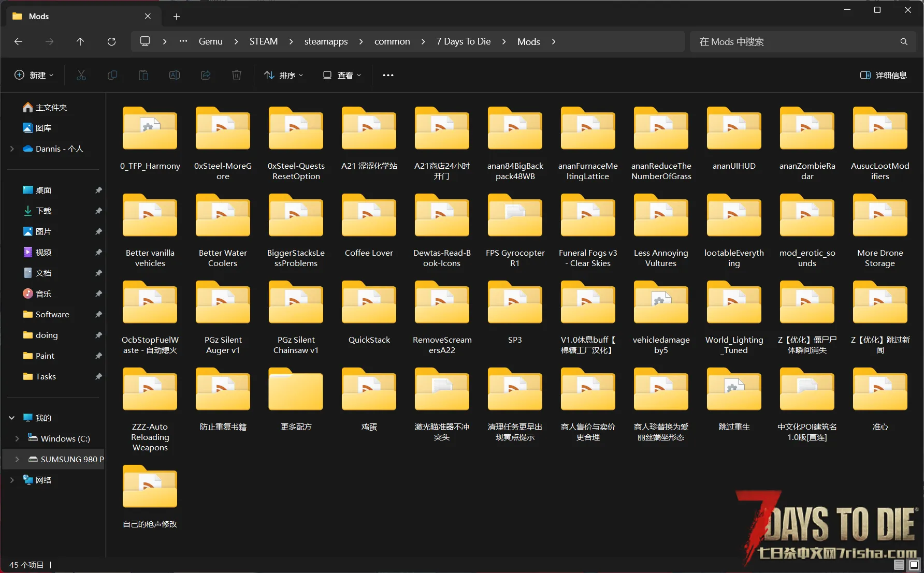Open the 新建 (New) dropdown

coord(34,75)
